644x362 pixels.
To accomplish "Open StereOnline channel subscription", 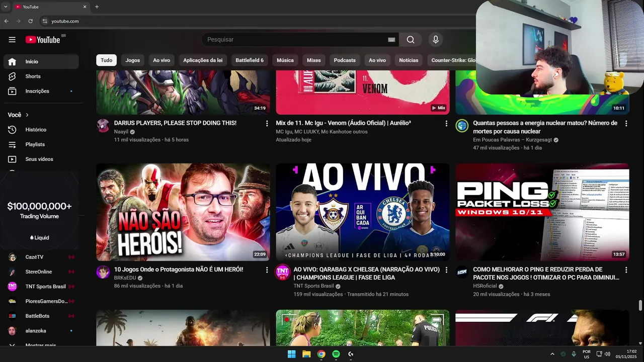I will tap(41, 272).
